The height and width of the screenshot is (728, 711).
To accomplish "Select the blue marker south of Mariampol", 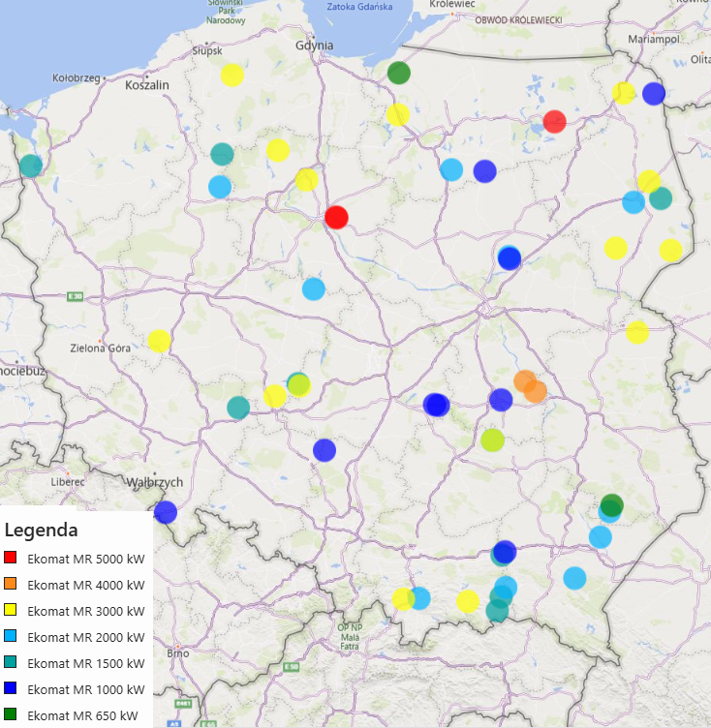I will click(654, 94).
